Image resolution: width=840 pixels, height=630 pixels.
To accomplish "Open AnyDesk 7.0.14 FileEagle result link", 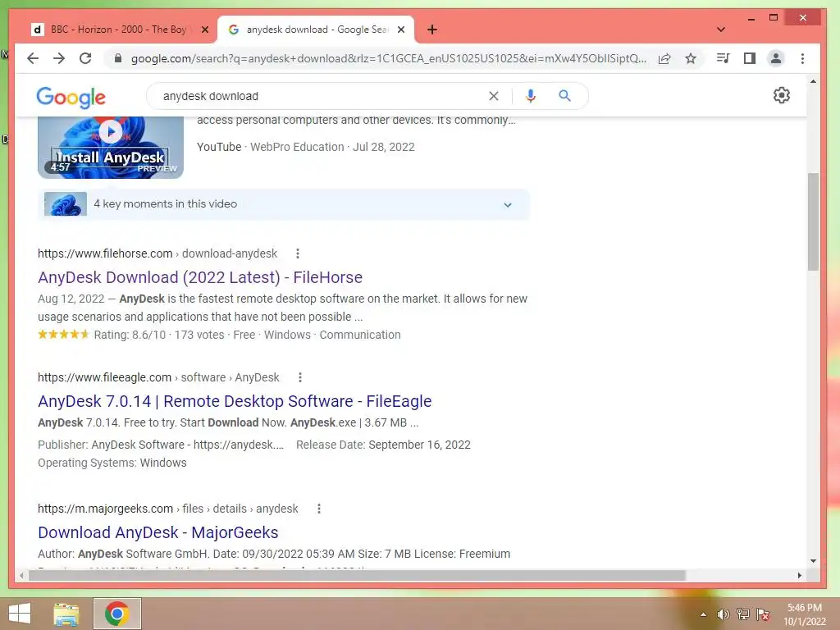I will (x=235, y=401).
